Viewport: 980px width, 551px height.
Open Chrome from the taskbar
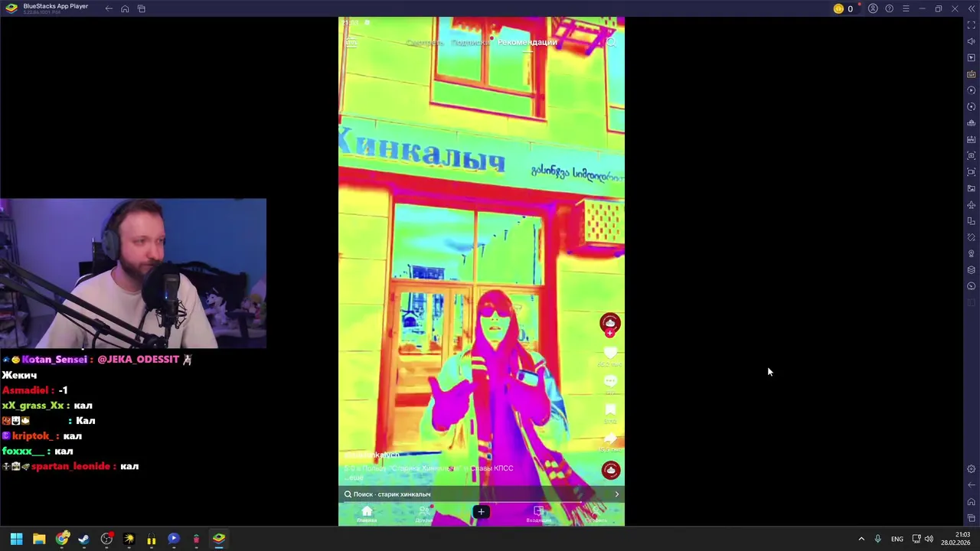coord(62,539)
